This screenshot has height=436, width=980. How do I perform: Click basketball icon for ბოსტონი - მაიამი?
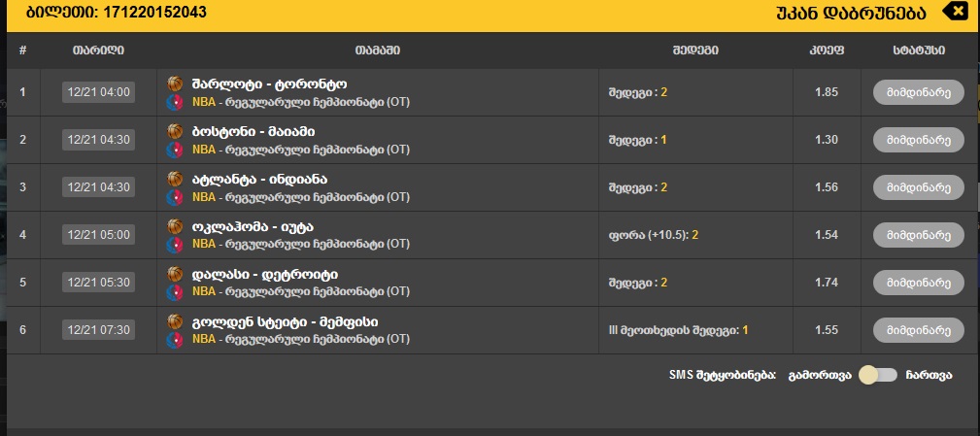pyautogui.click(x=175, y=131)
